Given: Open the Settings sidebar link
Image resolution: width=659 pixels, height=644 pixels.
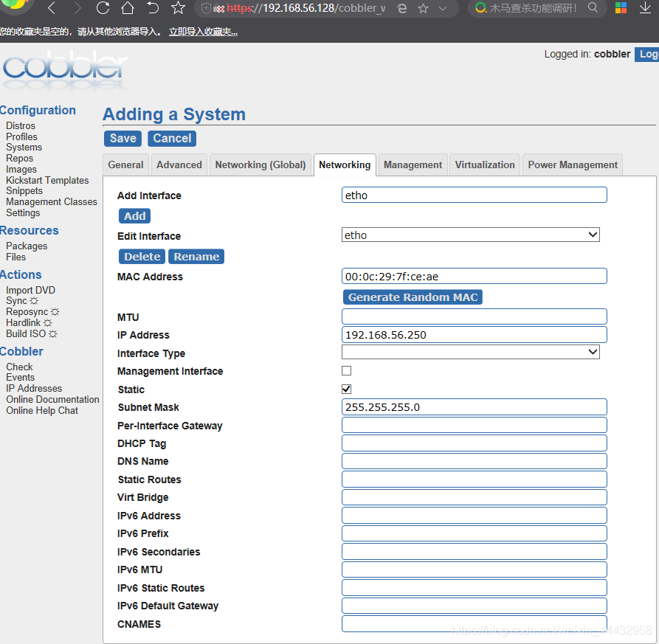Looking at the screenshot, I should click(23, 213).
